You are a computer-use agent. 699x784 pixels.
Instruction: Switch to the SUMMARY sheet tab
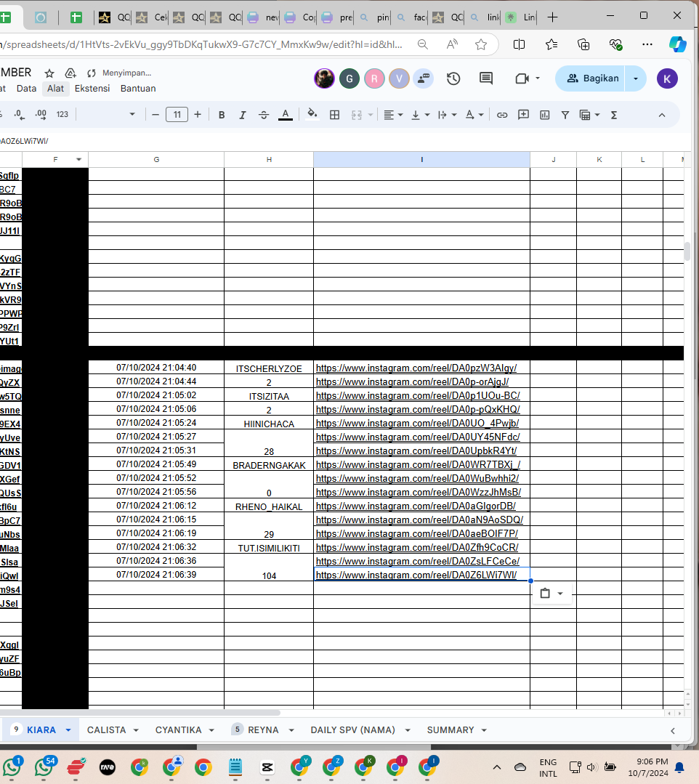tap(450, 730)
